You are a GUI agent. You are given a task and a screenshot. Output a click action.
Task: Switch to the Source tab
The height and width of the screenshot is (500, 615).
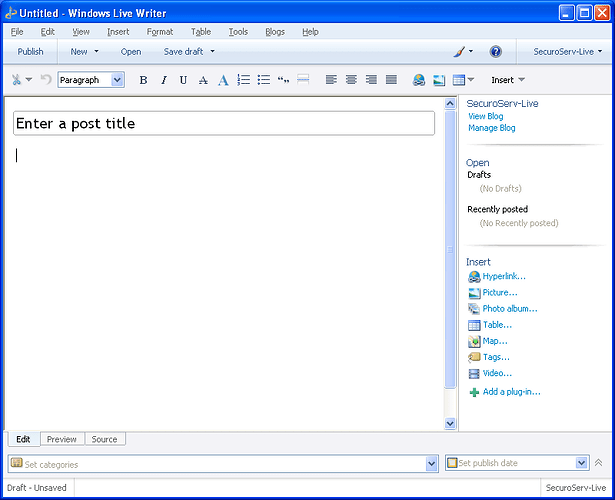tap(104, 439)
